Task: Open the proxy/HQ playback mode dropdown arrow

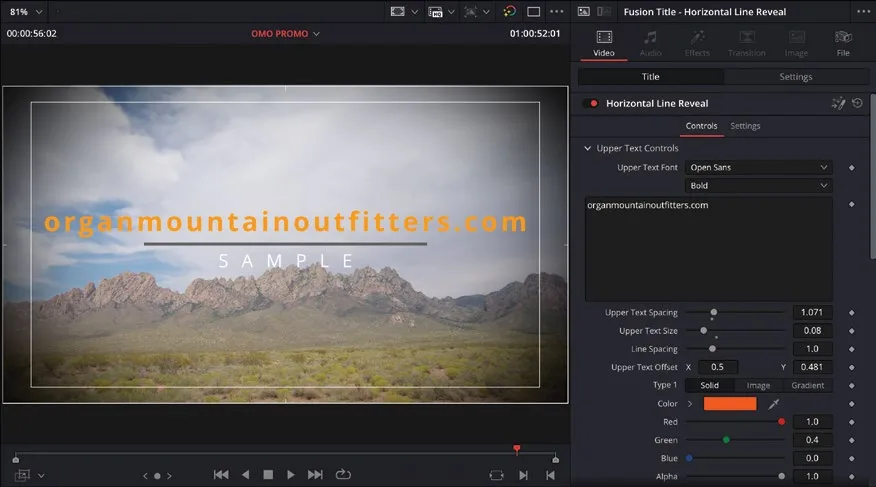Action: pos(451,12)
